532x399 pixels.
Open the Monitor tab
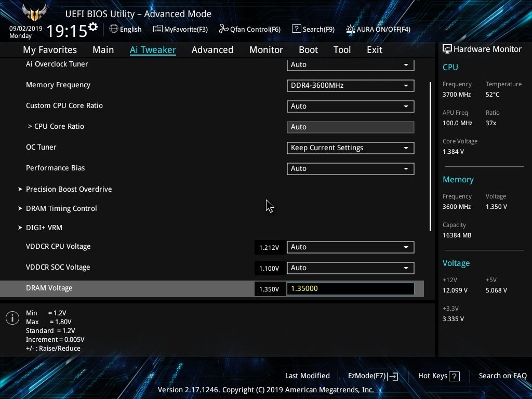point(267,50)
